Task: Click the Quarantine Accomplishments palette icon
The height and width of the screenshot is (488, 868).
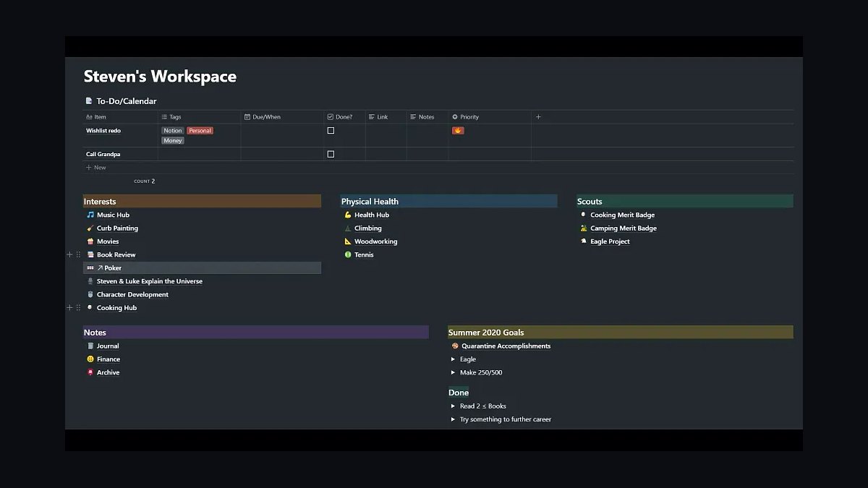Action: 455,346
